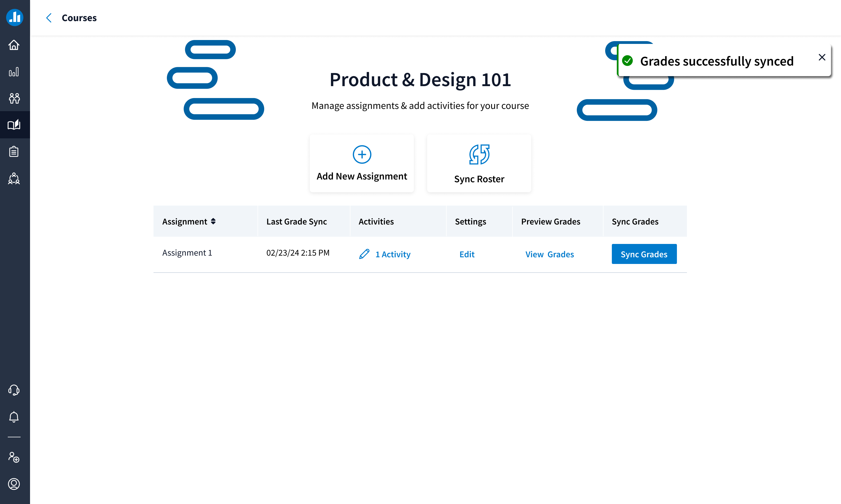This screenshot has width=841, height=504.
Task: Select the pencil icon beside 1 Activity
Action: tap(364, 254)
